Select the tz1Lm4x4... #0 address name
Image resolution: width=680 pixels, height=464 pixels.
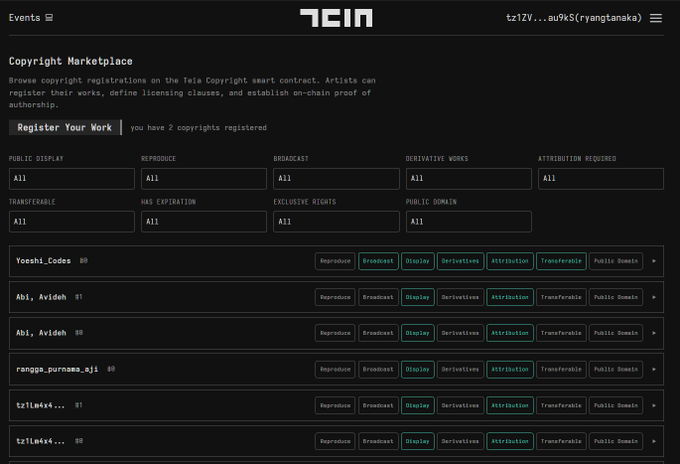tap(40, 441)
